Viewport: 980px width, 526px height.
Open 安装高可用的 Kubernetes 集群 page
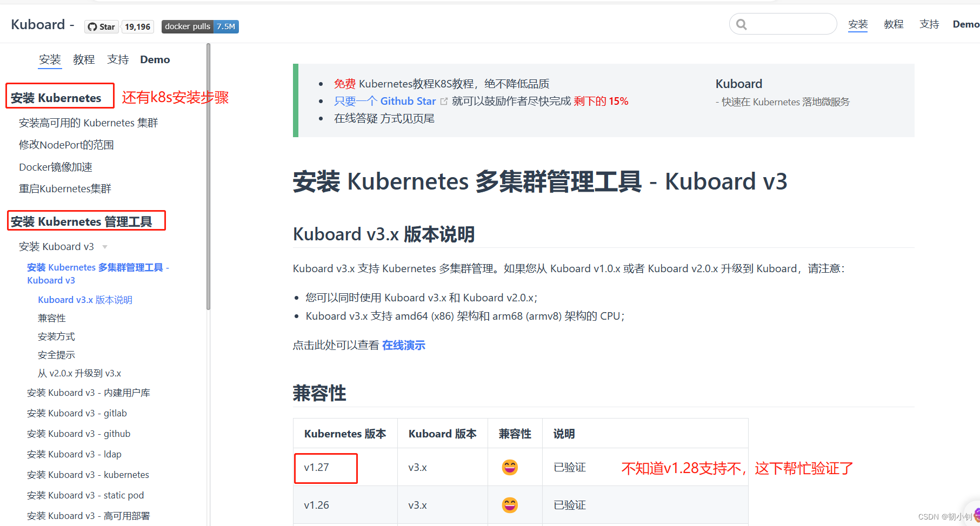89,123
